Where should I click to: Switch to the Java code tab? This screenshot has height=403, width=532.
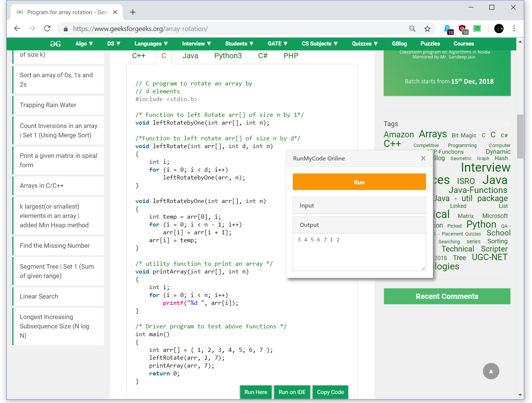[x=190, y=56]
